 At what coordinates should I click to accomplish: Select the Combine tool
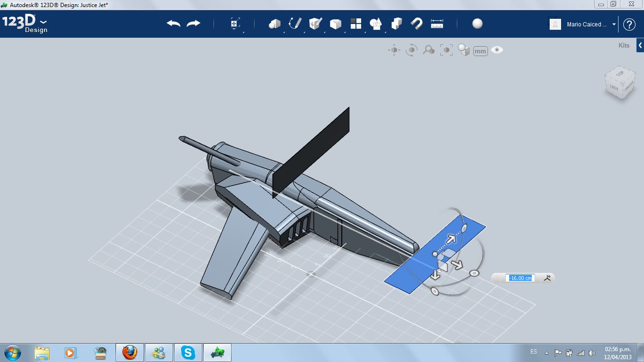coord(396,24)
